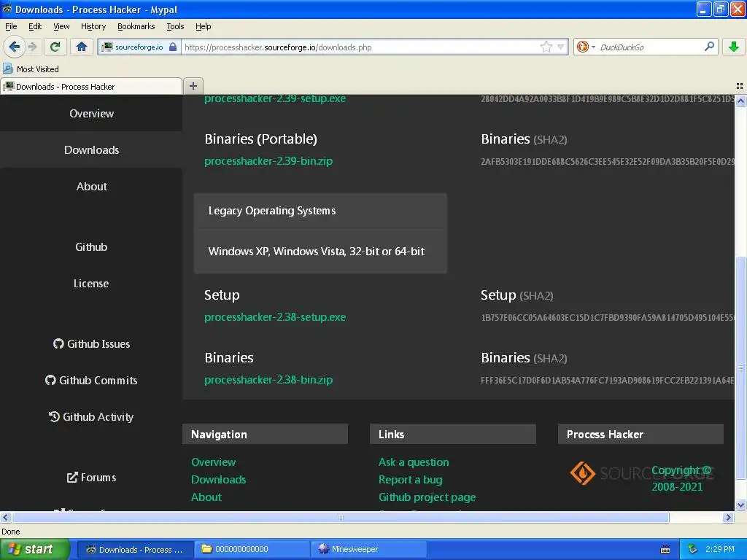747x560 pixels.
Task: Click the SourceForge logo icon
Action: pyautogui.click(x=583, y=472)
